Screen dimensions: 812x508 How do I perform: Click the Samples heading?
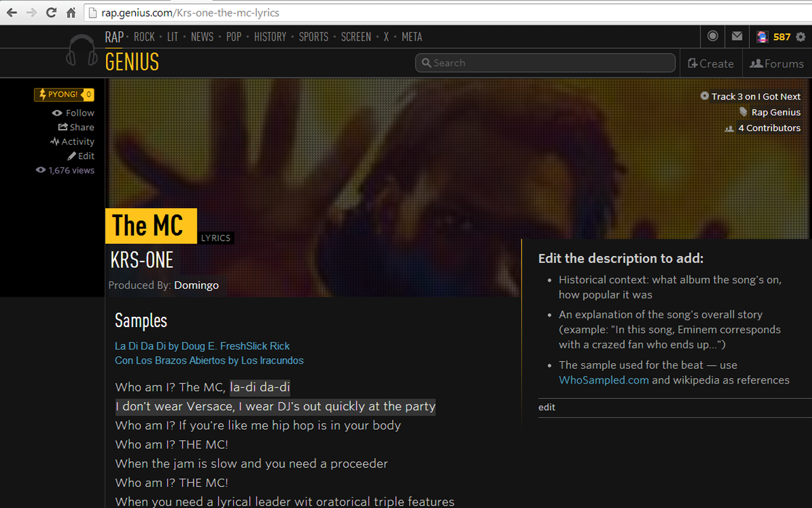tap(141, 321)
